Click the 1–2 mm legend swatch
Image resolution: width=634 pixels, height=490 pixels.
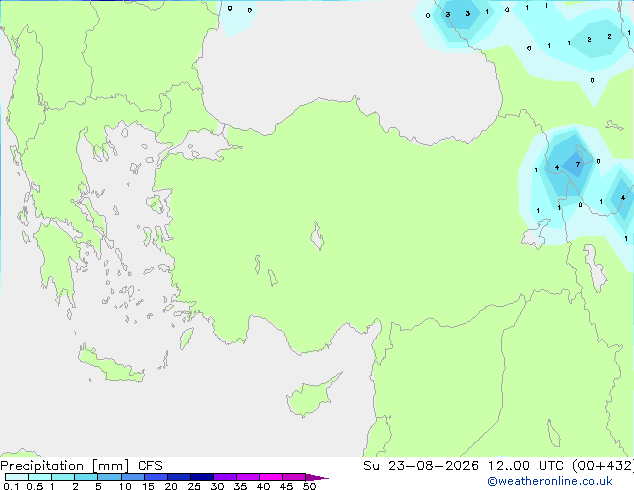point(63,477)
